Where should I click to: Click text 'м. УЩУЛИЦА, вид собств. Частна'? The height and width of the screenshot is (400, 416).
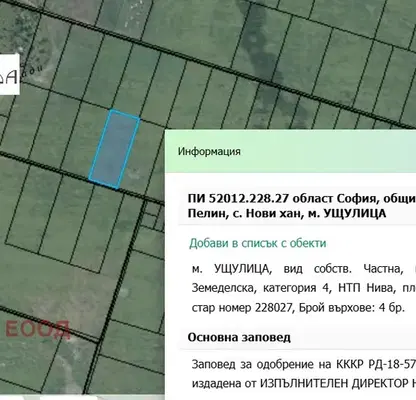pyautogui.click(x=298, y=269)
